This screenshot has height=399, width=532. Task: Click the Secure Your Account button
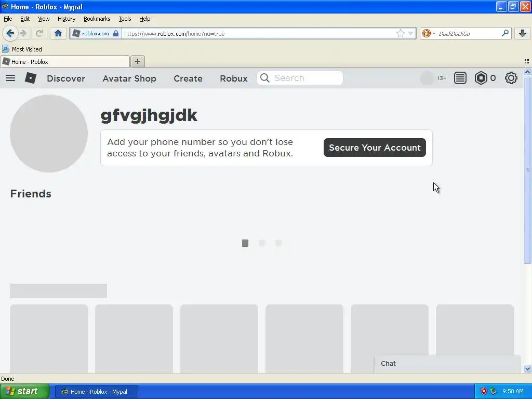coord(375,148)
